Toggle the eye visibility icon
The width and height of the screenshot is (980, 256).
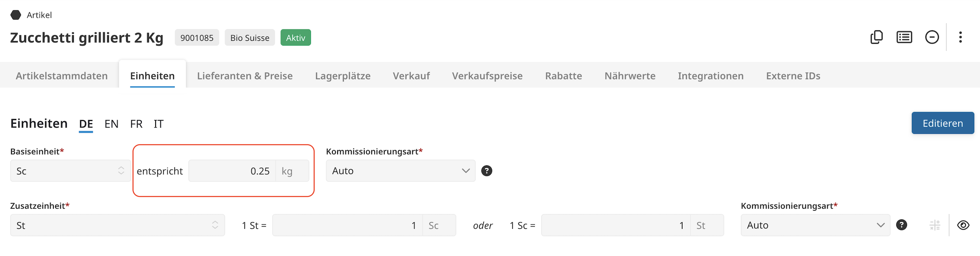click(x=963, y=225)
